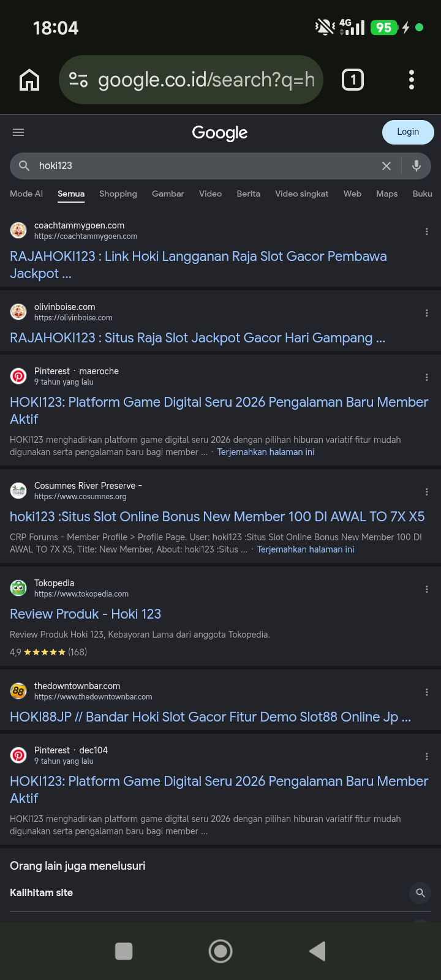The width and height of the screenshot is (441, 980).
Task: Open more options for Tokopedia result
Action: pyautogui.click(x=427, y=589)
